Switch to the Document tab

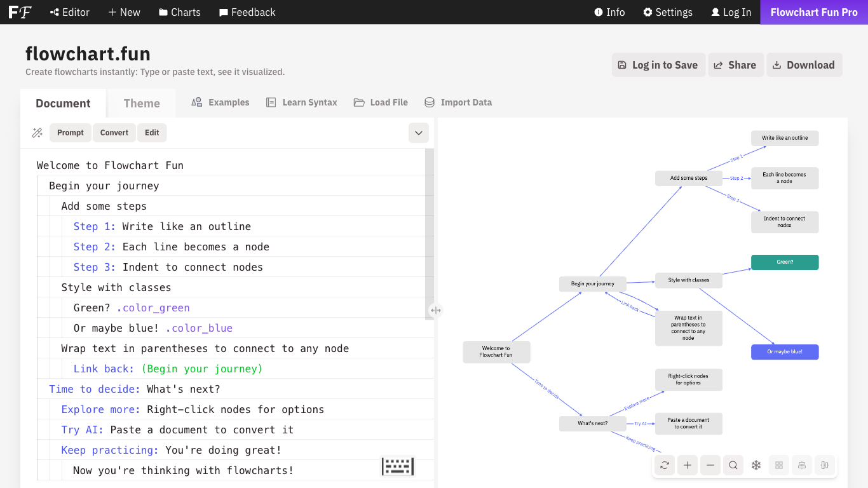[63, 103]
